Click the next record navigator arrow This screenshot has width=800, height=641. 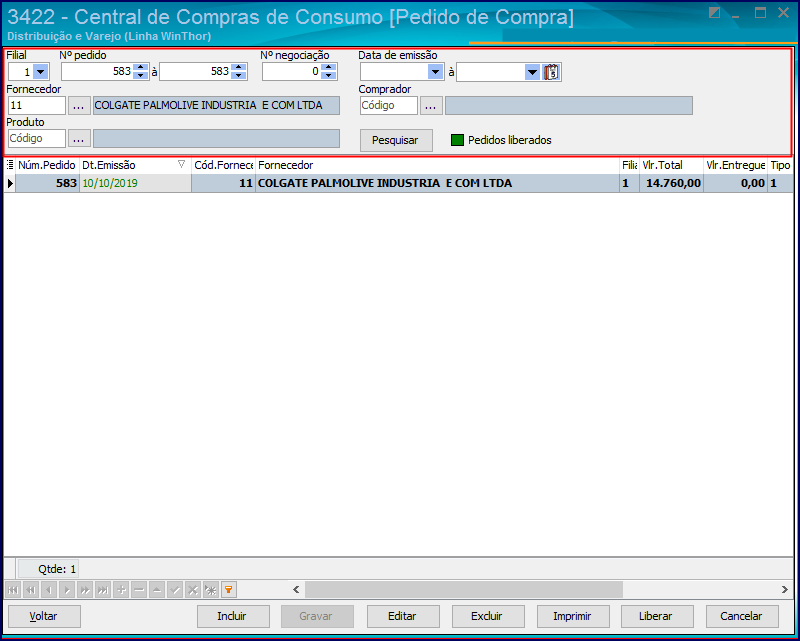click(67, 590)
